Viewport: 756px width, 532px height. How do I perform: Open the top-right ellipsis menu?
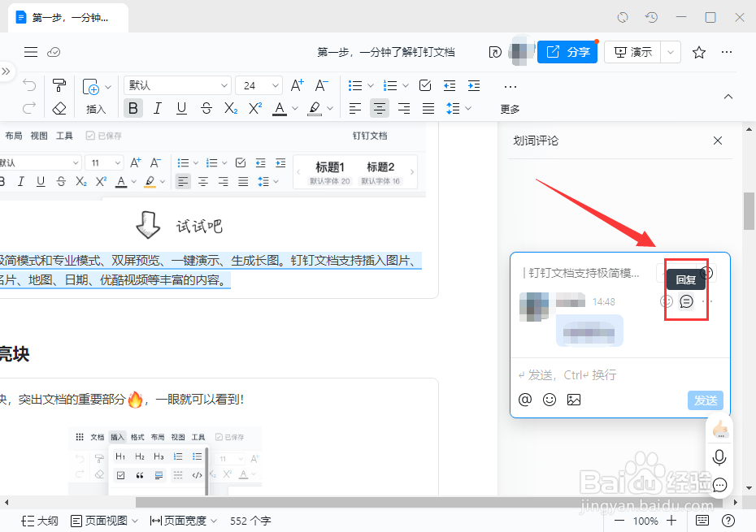coord(727,52)
